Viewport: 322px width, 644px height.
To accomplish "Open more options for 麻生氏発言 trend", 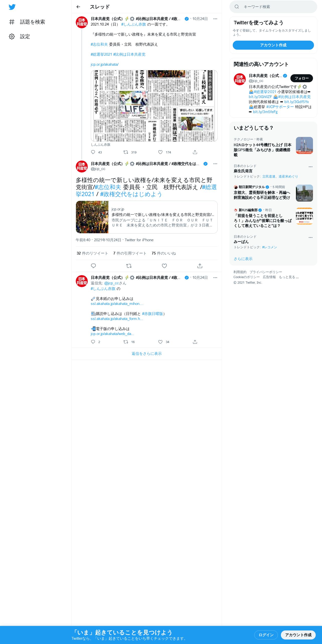I will tap(310, 167).
